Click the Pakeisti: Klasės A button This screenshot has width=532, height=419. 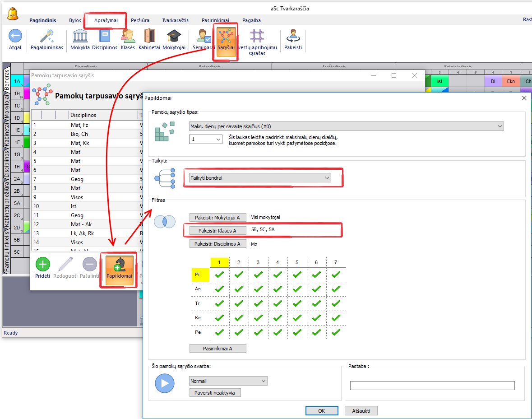[x=217, y=231]
